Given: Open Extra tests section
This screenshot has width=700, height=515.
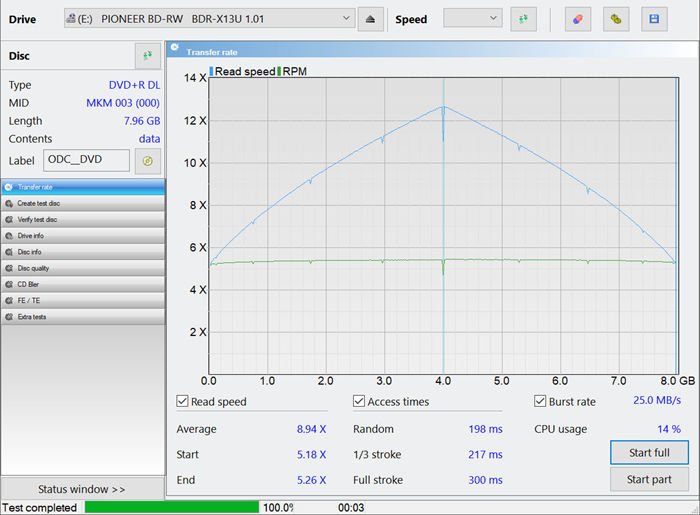Looking at the screenshot, I should [83, 317].
